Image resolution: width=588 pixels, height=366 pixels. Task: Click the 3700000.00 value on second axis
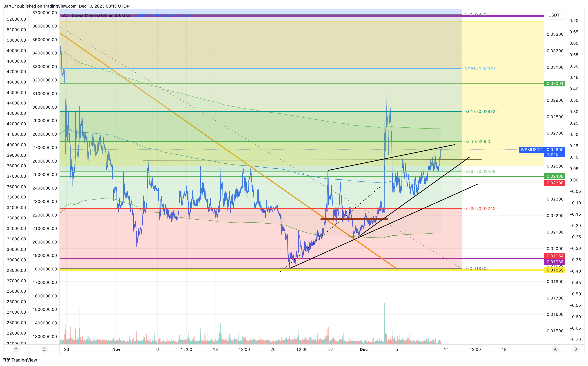coord(45,13)
